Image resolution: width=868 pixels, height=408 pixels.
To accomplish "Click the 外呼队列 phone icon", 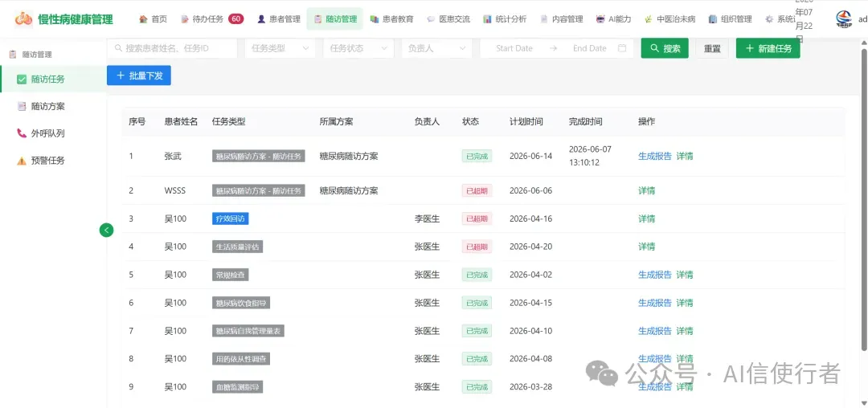I will [x=22, y=133].
